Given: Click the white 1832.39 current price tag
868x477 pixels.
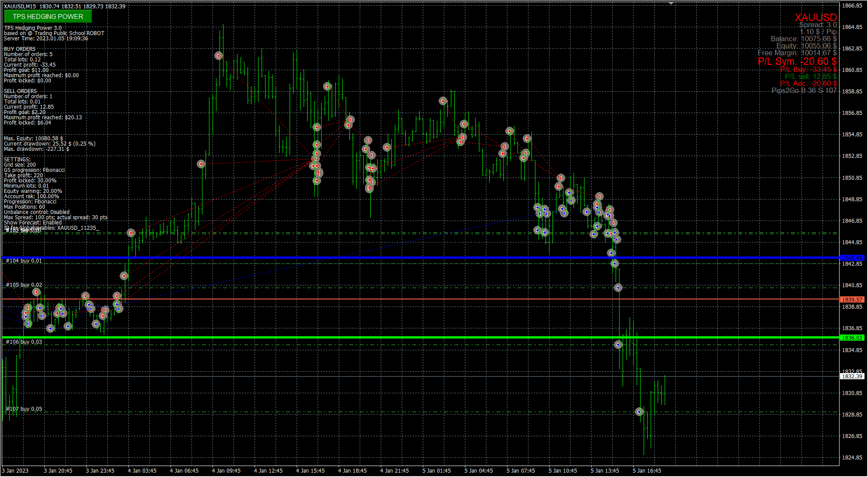Looking at the screenshot, I should [x=852, y=376].
